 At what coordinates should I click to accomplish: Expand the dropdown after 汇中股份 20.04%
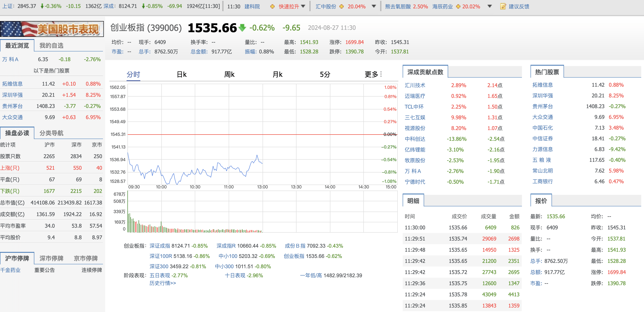coord(374,6)
